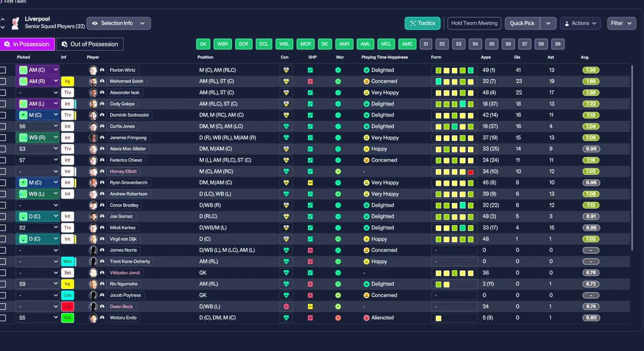Click Owen Beck's red Inj badge
This screenshot has width=644, height=351.
pos(67,306)
